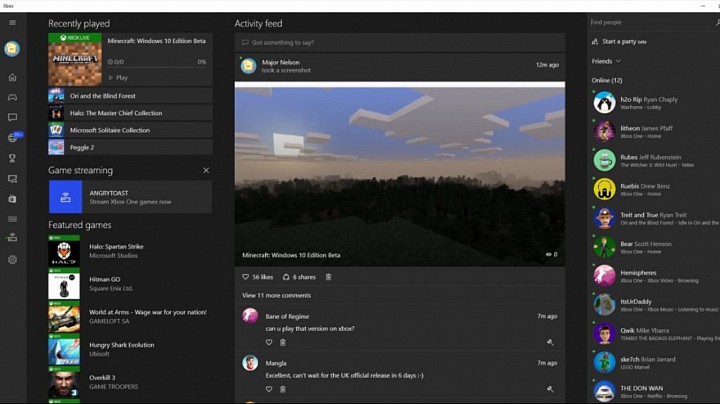Open Hungry Shark Evolution featured game
Image resolution: width=720 pixels, height=404 pixels.
[x=130, y=349]
